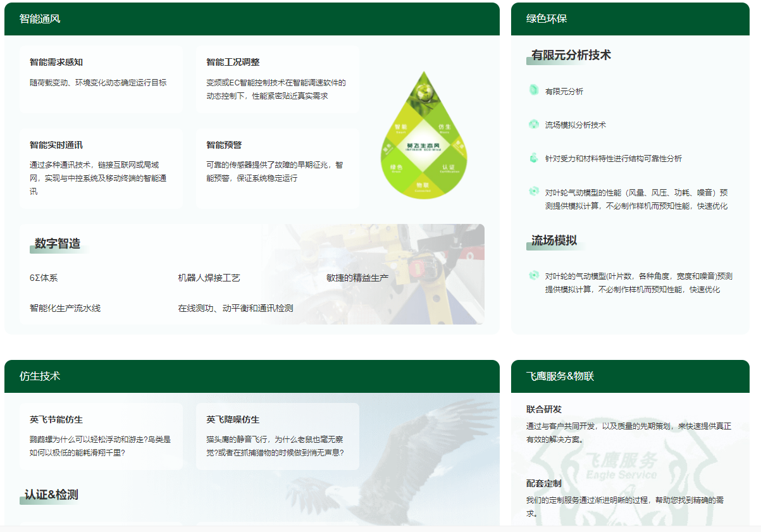The height and width of the screenshot is (532, 761).
Task: Click the 物联 Connected segment of the droplet
Action: pyautogui.click(x=423, y=187)
